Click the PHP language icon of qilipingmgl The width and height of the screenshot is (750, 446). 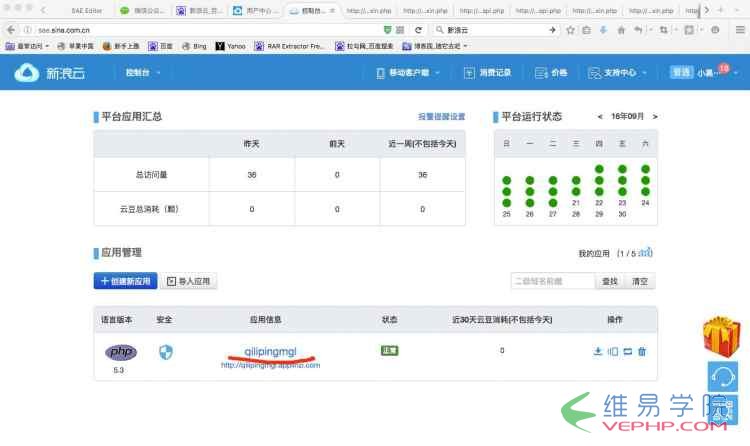121,352
